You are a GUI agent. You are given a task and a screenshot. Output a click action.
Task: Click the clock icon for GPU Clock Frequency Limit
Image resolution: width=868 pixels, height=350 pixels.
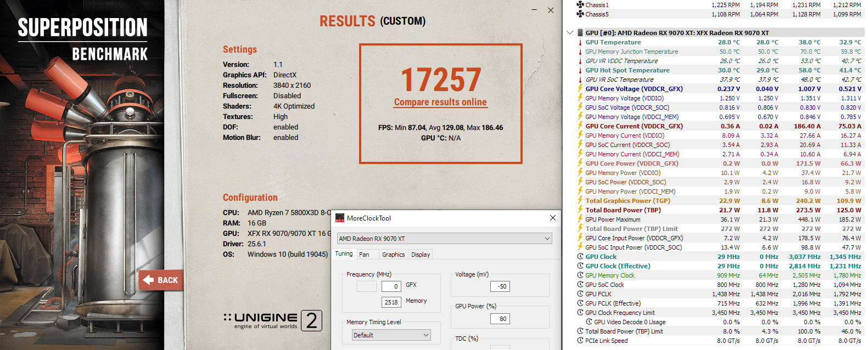[580, 313]
